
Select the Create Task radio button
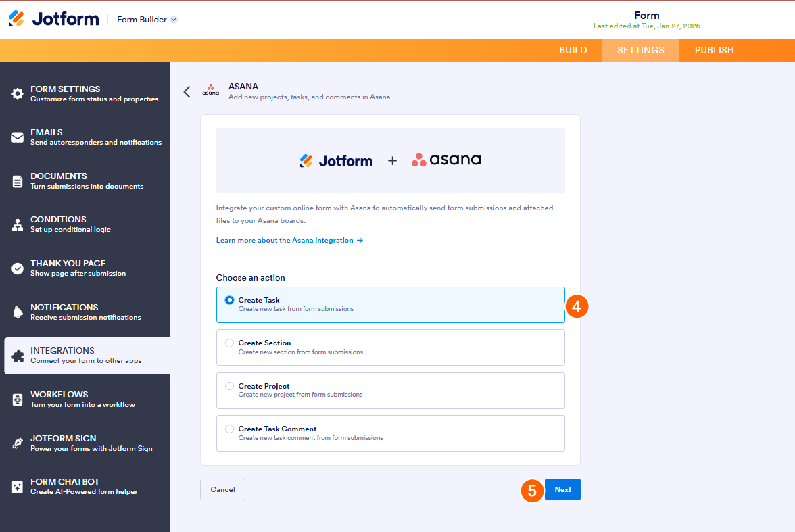(x=229, y=299)
